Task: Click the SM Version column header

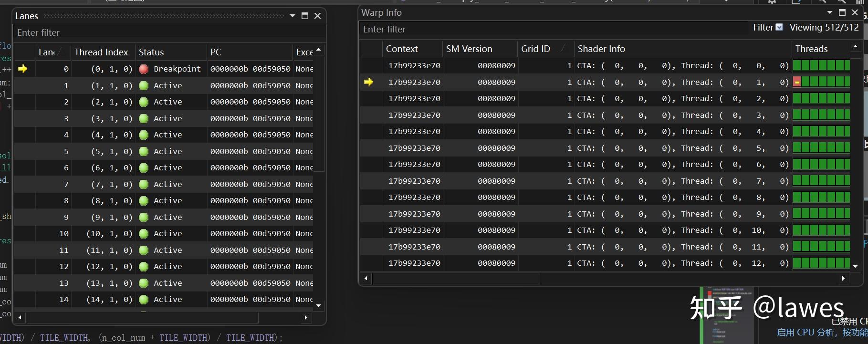Action: click(469, 49)
